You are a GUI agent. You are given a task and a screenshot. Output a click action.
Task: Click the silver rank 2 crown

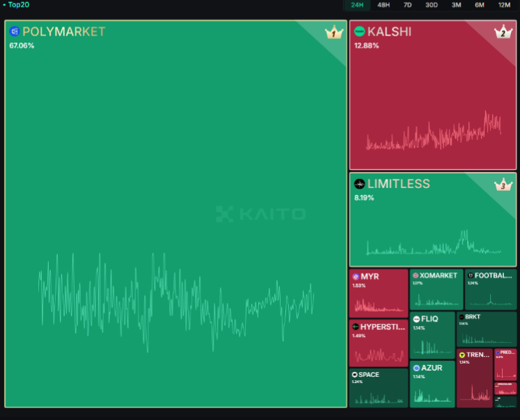click(x=503, y=32)
